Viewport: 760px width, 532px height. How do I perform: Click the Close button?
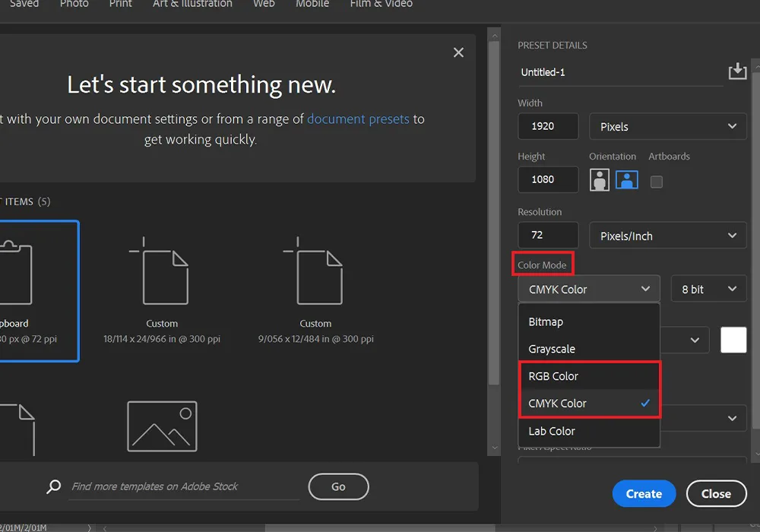pyautogui.click(x=717, y=494)
